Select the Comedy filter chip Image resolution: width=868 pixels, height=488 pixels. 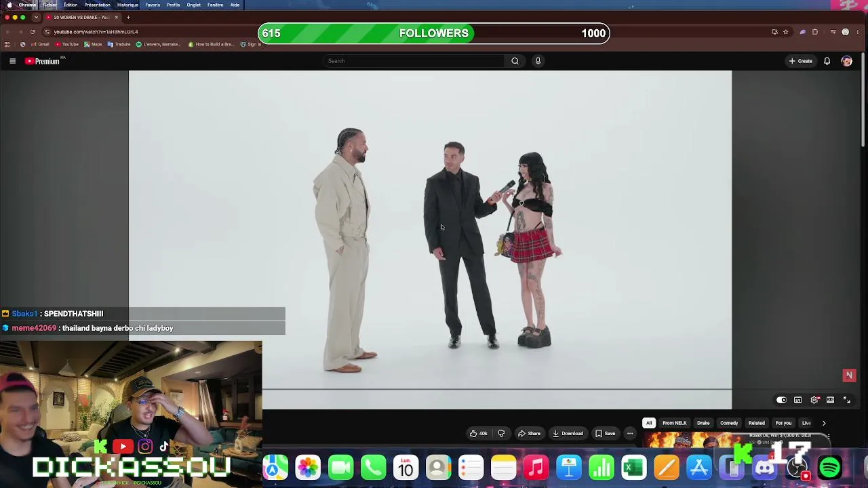click(x=729, y=423)
